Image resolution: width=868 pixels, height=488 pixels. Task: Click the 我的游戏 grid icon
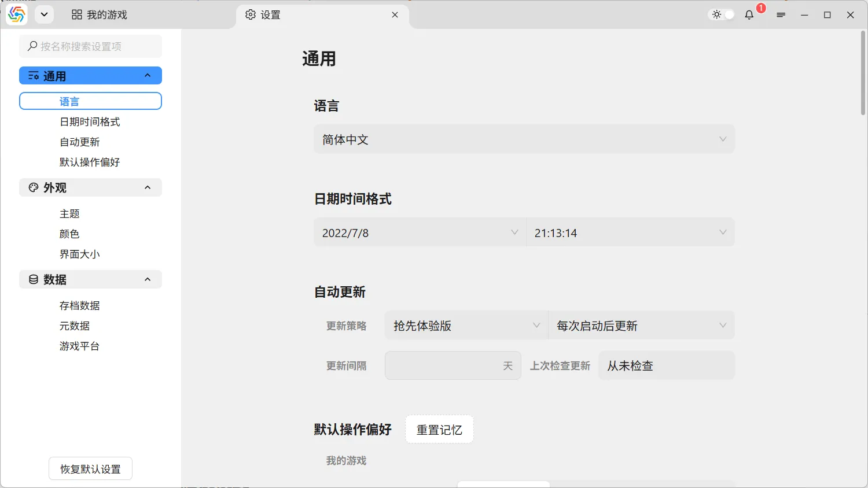(x=77, y=15)
